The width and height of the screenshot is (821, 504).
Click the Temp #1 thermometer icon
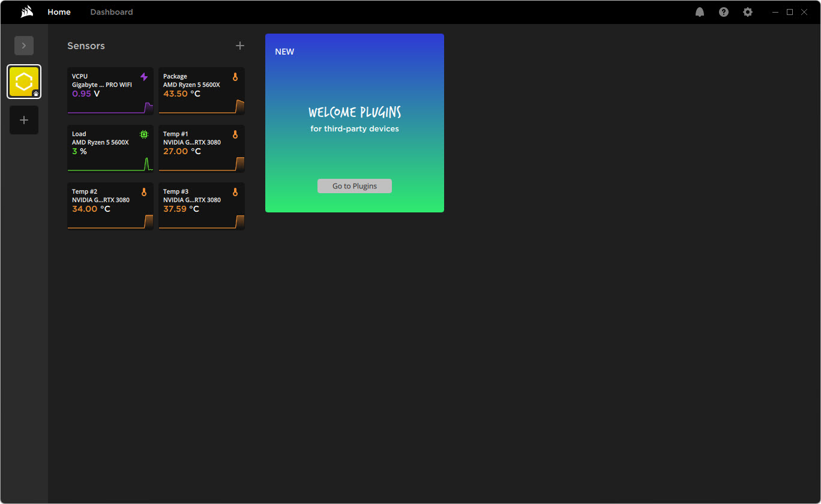click(x=235, y=134)
